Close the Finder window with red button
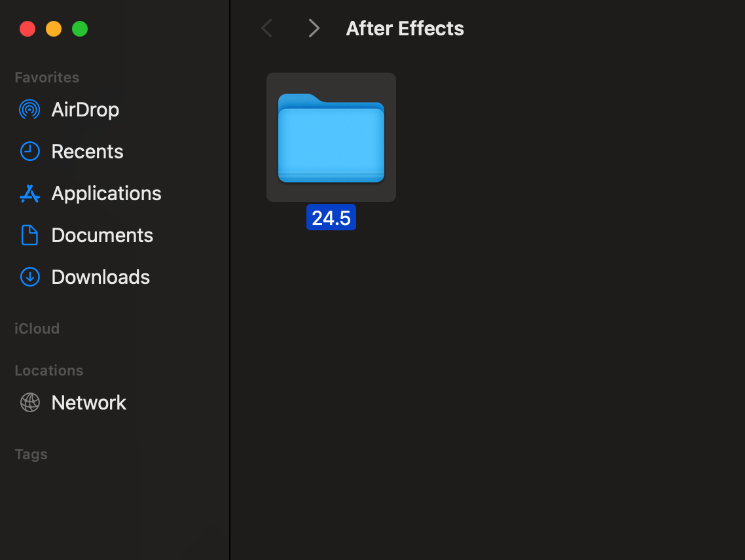745x560 pixels. (27, 29)
